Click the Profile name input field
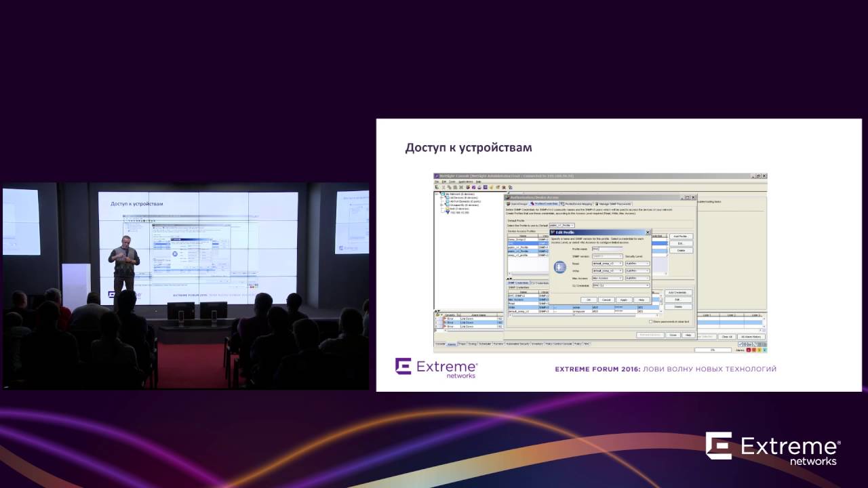 tap(607, 249)
